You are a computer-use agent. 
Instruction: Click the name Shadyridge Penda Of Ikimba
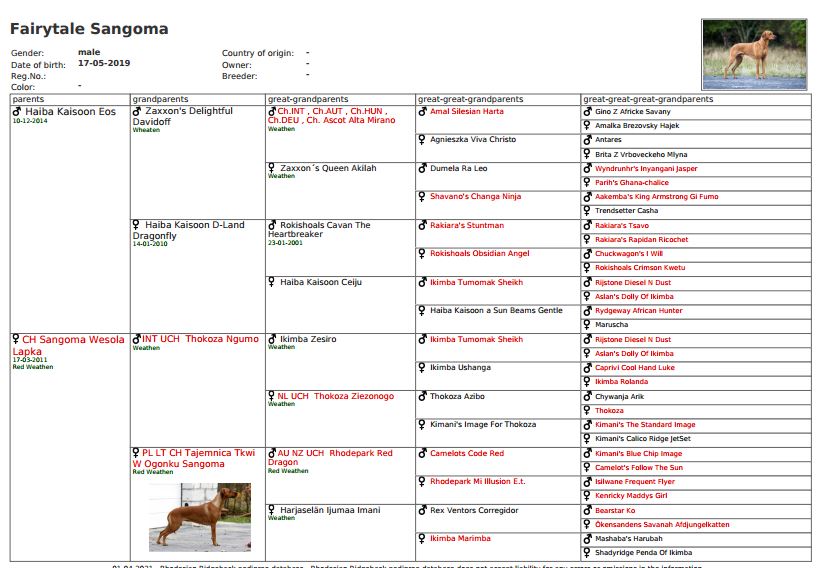[x=643, y=553]
